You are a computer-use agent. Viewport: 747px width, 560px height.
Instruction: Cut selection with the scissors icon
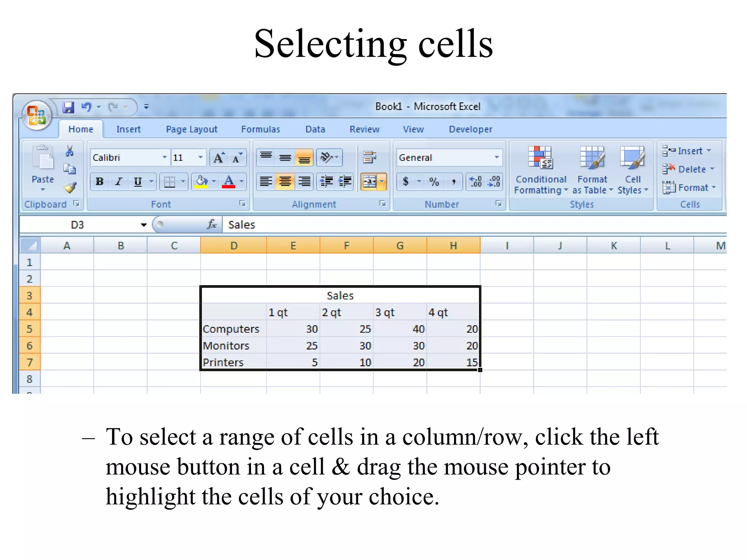click(x=69, y=151)
